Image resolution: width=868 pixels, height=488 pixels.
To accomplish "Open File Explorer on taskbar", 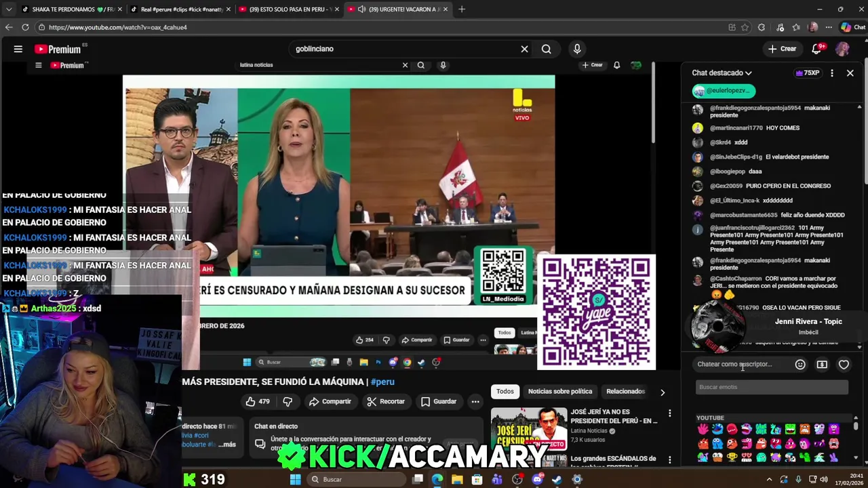I will tap(458, 479).
